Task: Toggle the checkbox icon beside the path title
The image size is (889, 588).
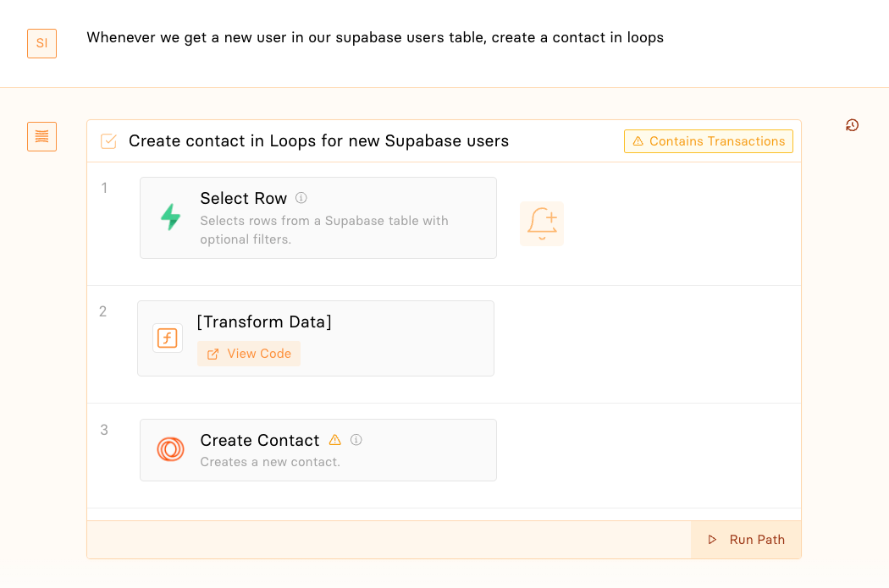Action: (108, 141)
